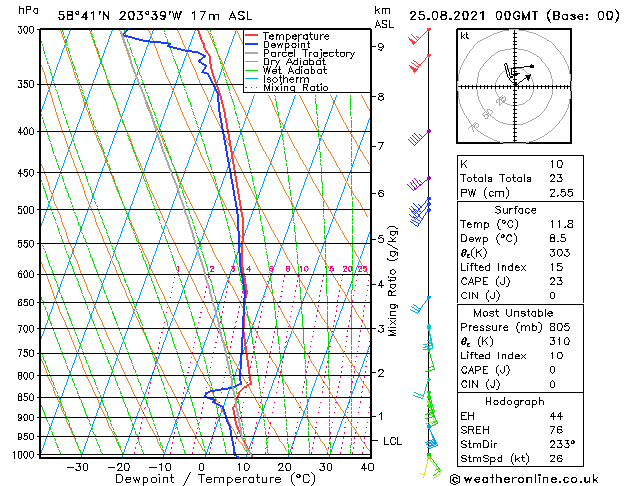Click the '500' hPa pressure axis label
Image resolution: width=629 pixels, height=486 pixels.
pyautogui.click(x=28, y=210)
